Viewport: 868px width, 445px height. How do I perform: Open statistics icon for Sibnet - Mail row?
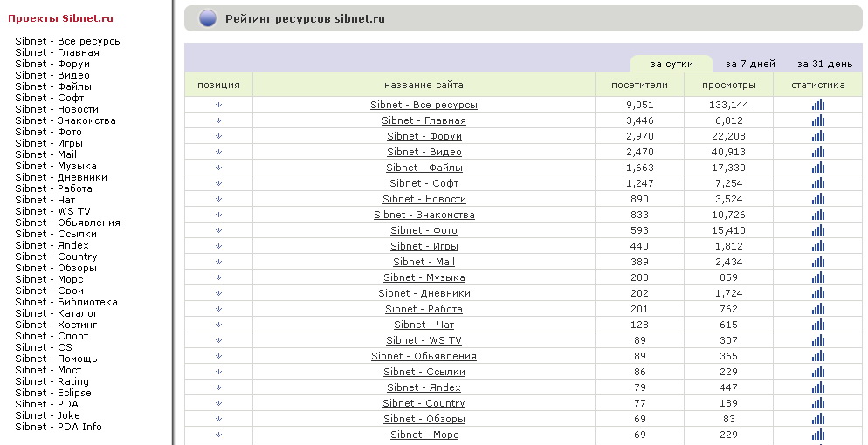818,262
